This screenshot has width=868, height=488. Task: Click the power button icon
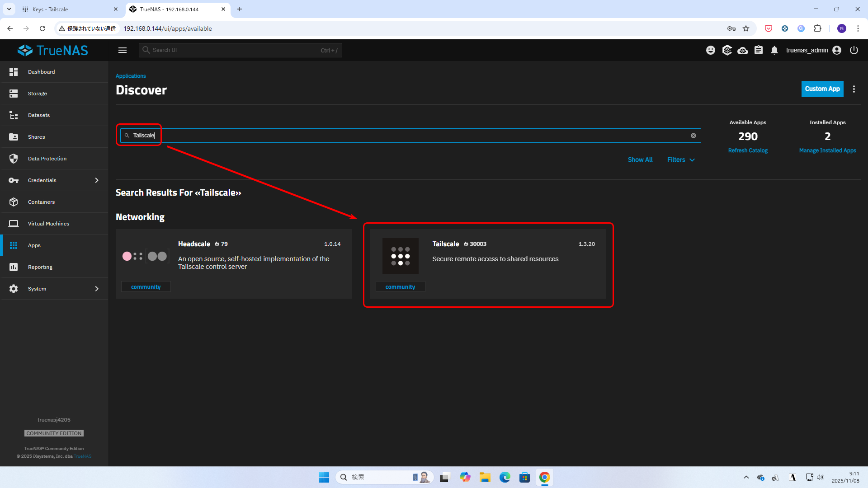pyautogui.click(x=854, y=50)
